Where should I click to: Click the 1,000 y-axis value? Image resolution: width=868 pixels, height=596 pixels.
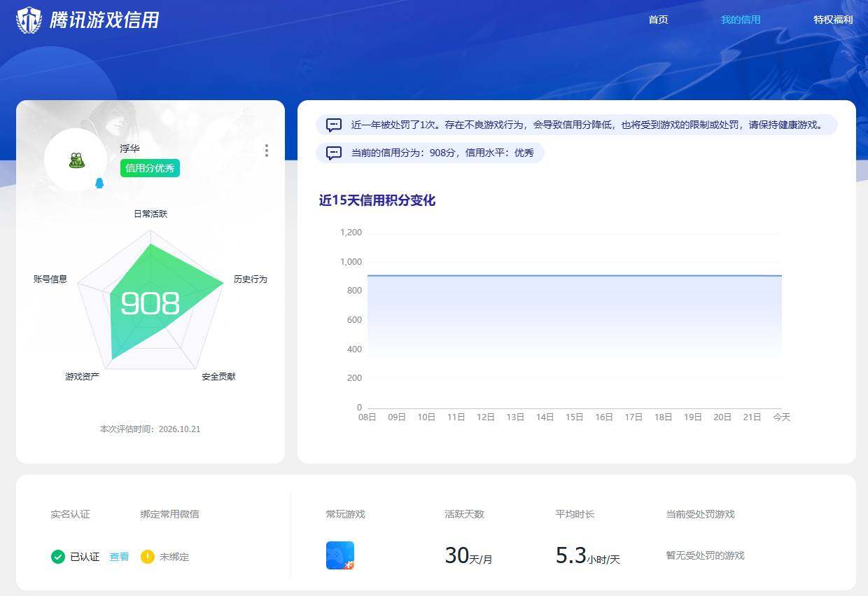(x=351, y=262)
